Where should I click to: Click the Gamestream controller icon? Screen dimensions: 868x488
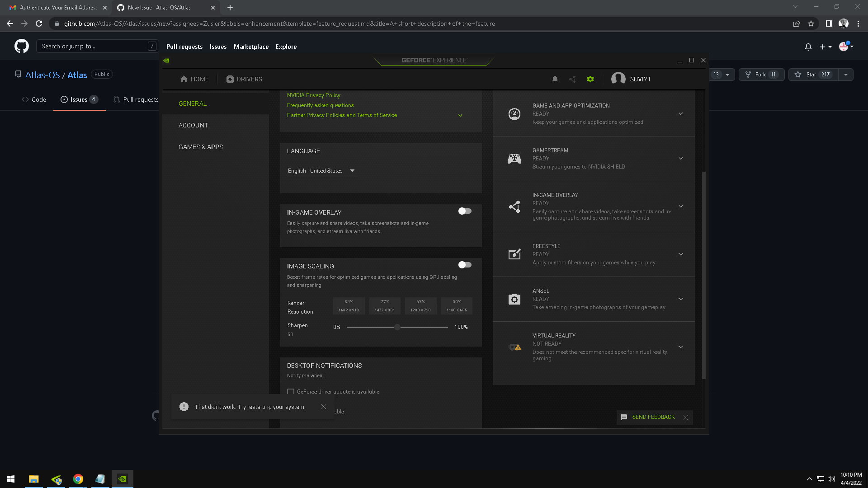pyautogui.click(x=514, y=159)
